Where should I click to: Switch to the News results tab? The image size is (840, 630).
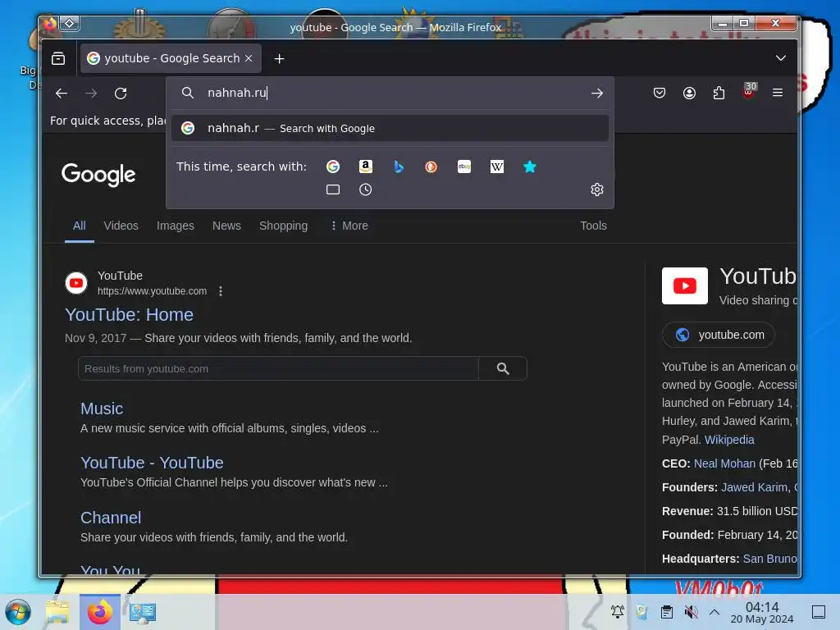pos(226,226)
